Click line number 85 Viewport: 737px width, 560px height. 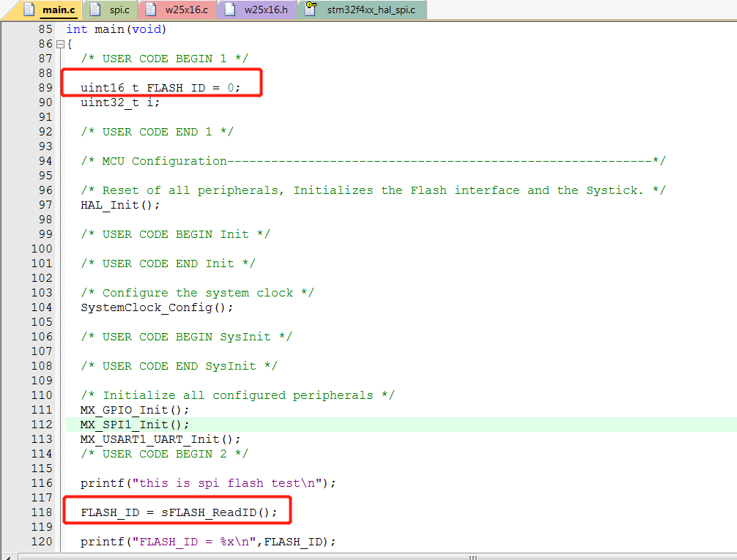click(x=45, y=29)
